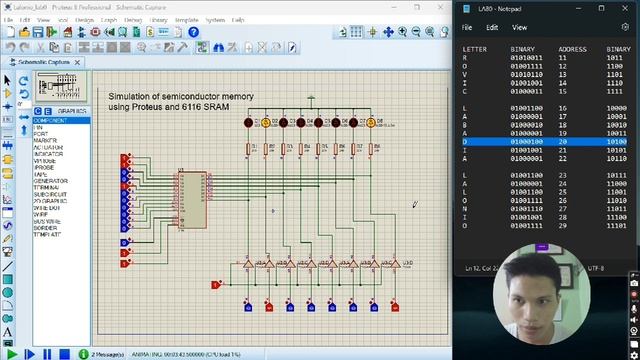640x360 pixels.
Task: Rotate clockwise using the rotation icon
Action: click(x=24, y=80)
